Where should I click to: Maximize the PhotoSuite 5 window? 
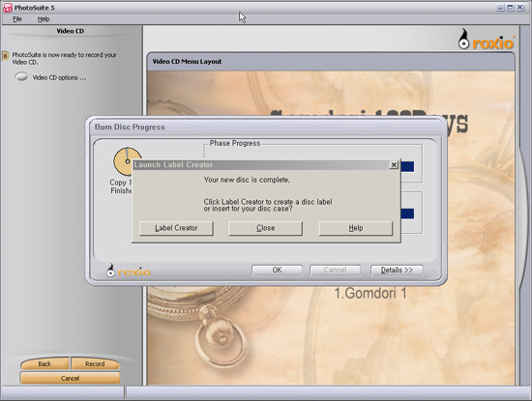pos(510,8)
